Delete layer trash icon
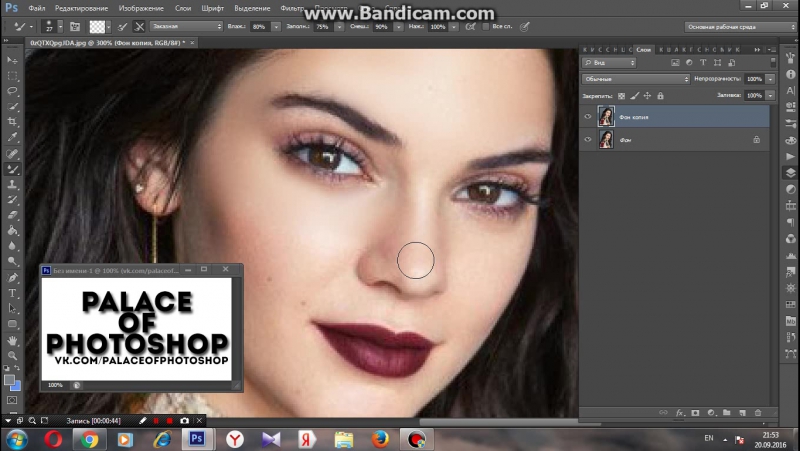This screenshot has height=451, width=800. tap(758, 412)
